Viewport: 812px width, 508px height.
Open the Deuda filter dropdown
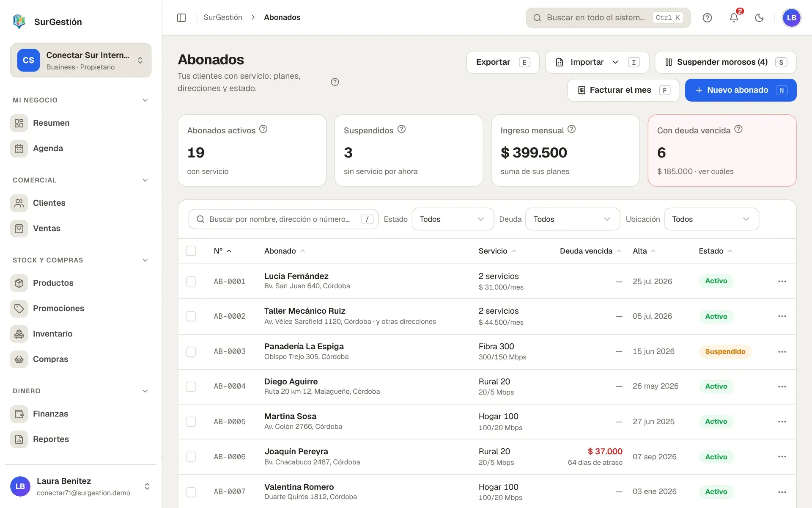pos(573,219)
